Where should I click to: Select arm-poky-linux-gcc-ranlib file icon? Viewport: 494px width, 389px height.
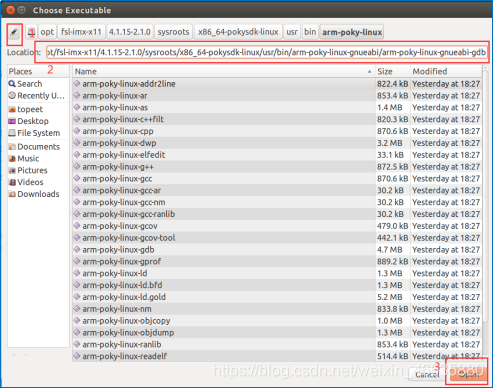coord(77,214)
